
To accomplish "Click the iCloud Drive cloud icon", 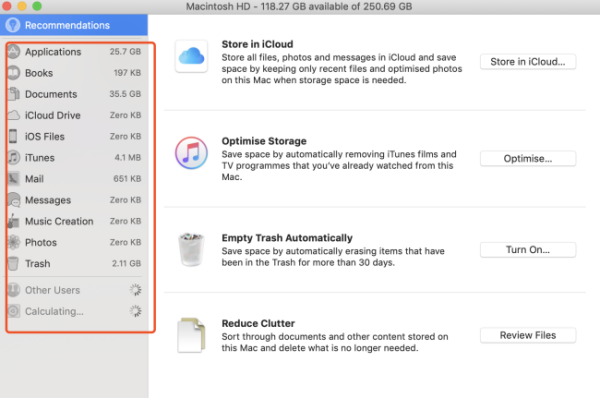I will tap(13, 115).
